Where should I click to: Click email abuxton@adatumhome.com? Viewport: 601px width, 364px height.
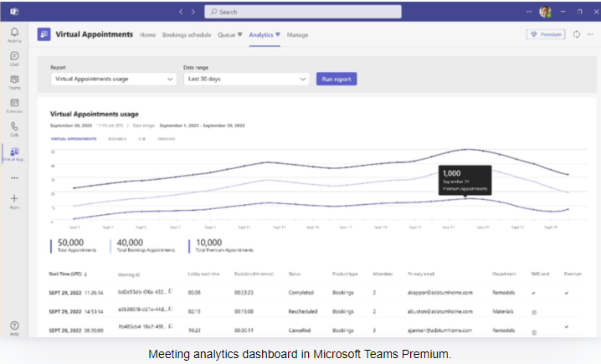pos(440,311)
